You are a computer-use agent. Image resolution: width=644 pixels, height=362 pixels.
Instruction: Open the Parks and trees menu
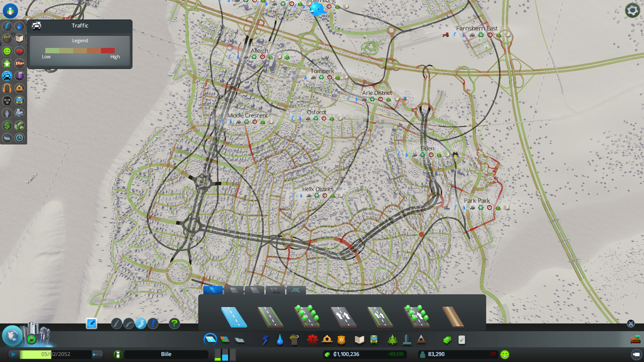point(393,339)
